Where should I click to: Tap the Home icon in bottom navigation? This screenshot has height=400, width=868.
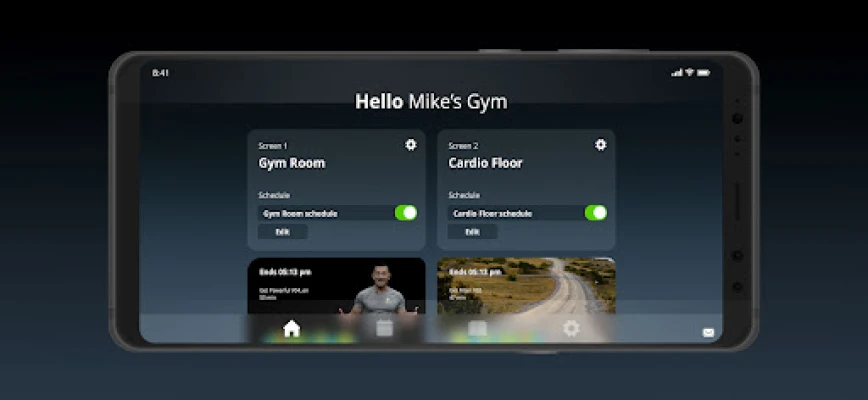292,328
